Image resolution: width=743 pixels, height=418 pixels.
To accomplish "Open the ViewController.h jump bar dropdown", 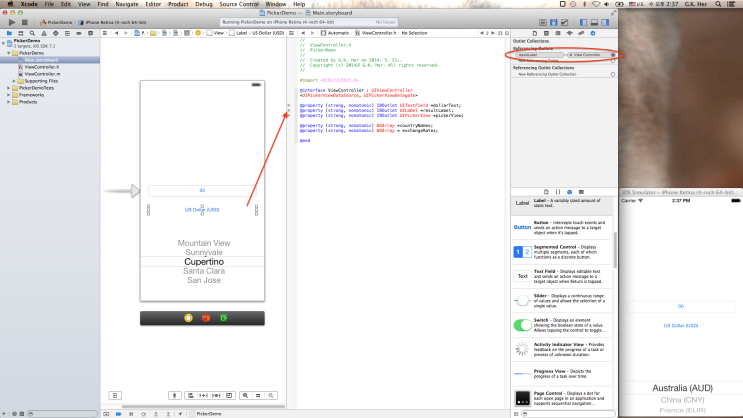I will click(x=376, y=33).
